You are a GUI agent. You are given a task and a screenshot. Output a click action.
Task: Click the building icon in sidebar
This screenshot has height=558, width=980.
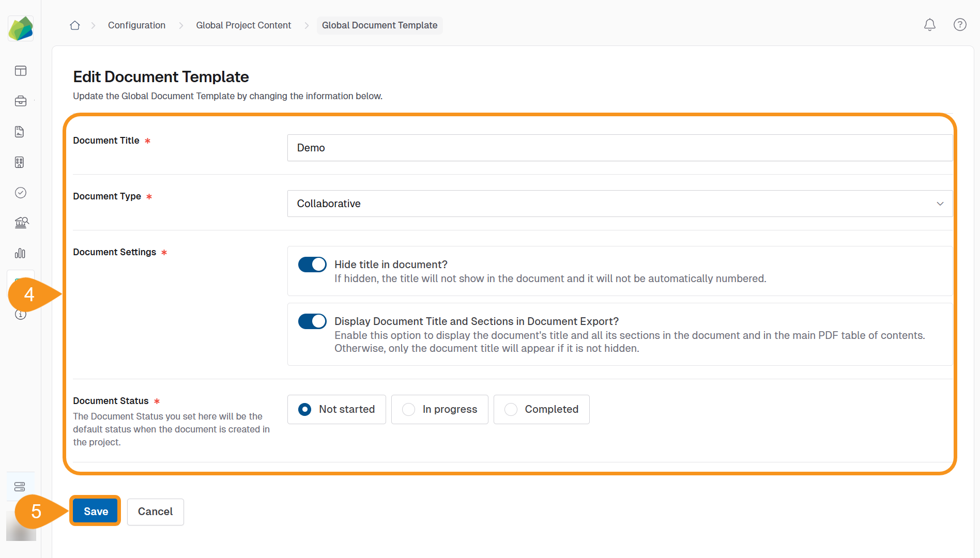click(20, 162)
